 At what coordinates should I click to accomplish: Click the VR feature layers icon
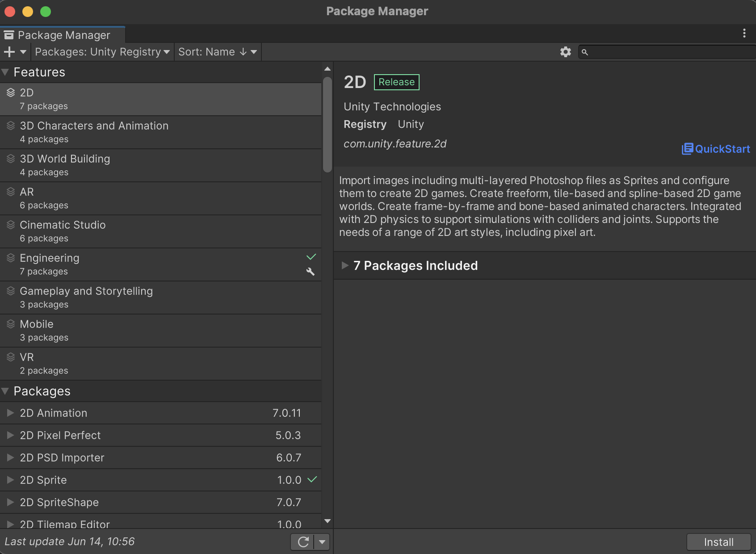[11, 357]
